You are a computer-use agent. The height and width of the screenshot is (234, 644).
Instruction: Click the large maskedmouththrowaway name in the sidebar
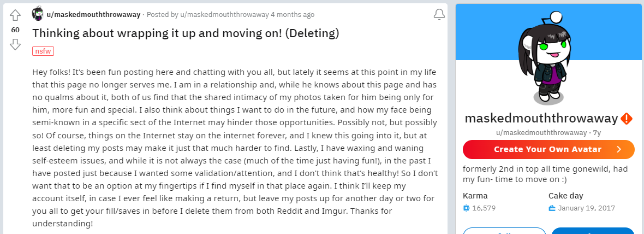click(541, 119)
